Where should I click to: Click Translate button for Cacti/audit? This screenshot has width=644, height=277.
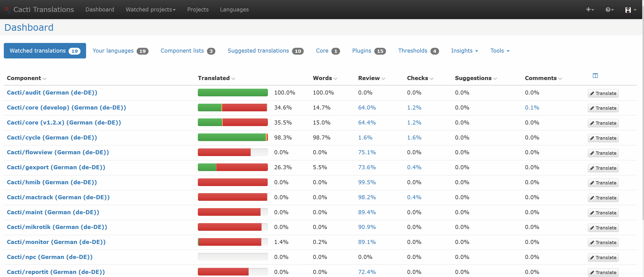603,93
